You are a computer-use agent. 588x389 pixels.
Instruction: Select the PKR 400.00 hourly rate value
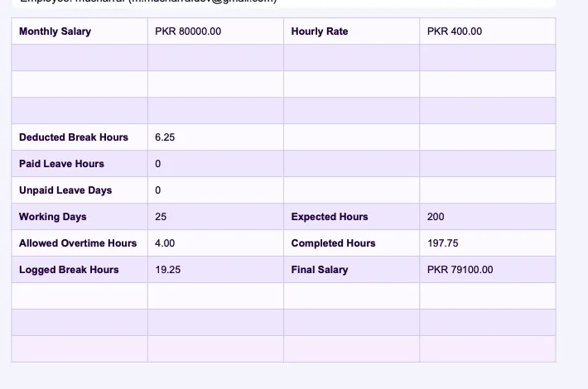[x=454, y=31]
